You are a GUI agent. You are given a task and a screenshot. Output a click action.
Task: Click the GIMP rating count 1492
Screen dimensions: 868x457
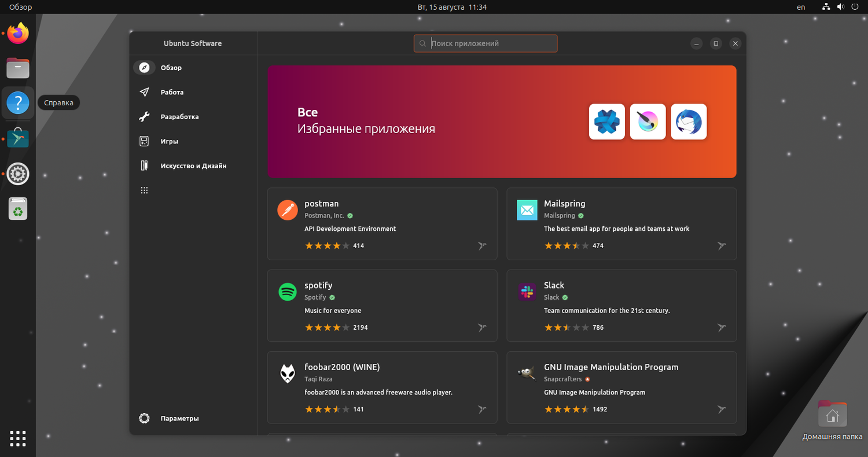(x=600, y=410)
